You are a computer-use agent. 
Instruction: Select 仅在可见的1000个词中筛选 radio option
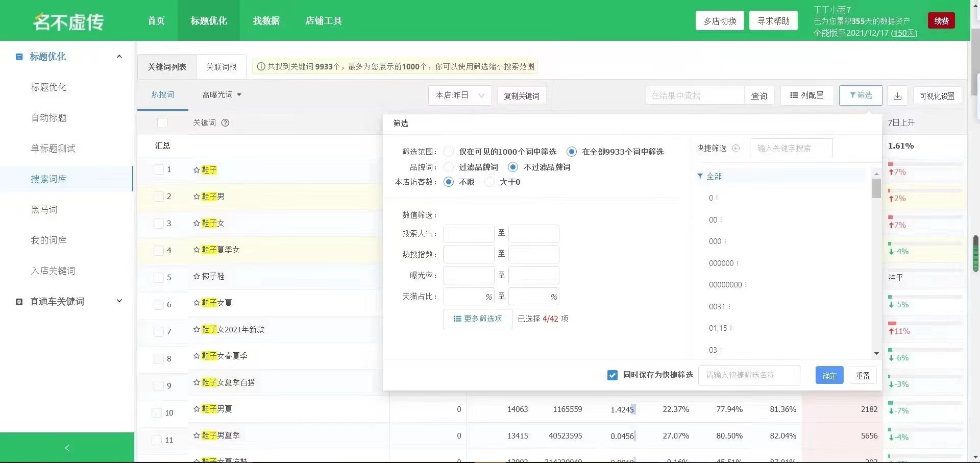tap(449, 152)
